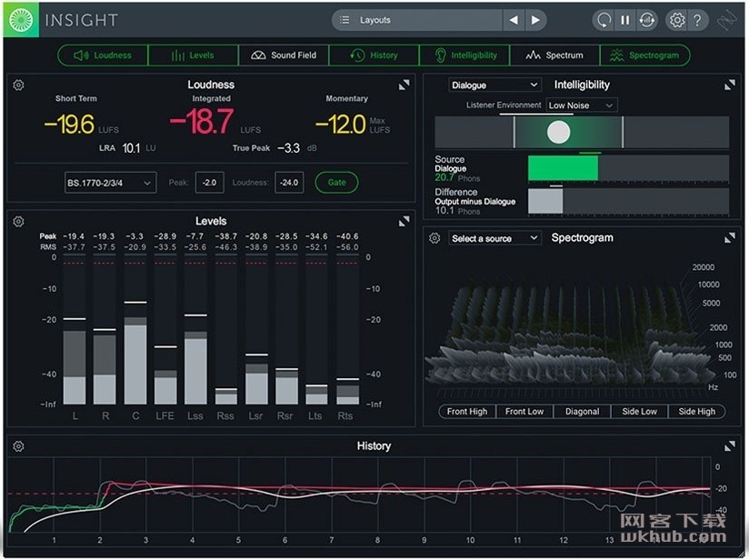Image resolution: width=749 pixels, height=560 pixels.
Task: Open Levels panel settings gear
Action: pyautogui.click(x=18, y=222)
